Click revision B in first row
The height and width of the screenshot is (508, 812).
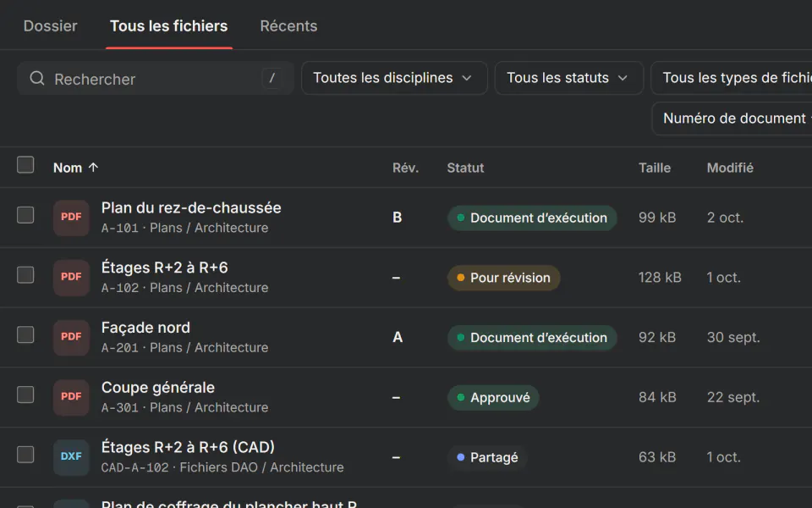point(398,218)
